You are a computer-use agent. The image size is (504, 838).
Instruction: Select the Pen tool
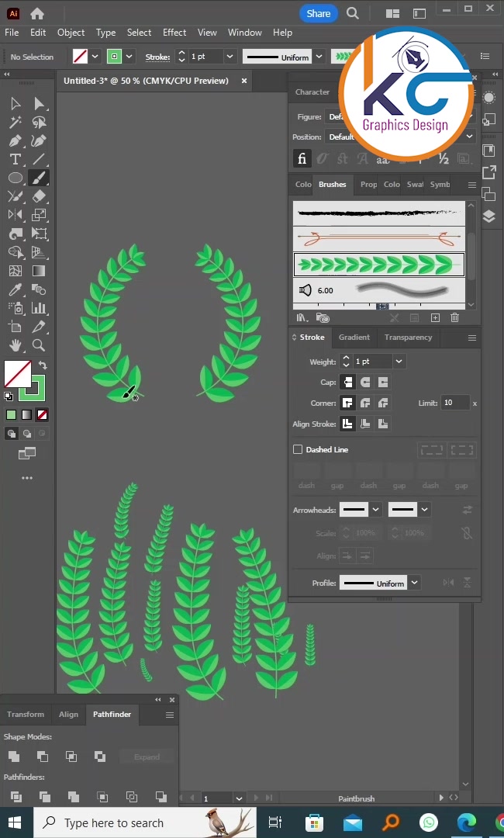[x=16, y=141]
